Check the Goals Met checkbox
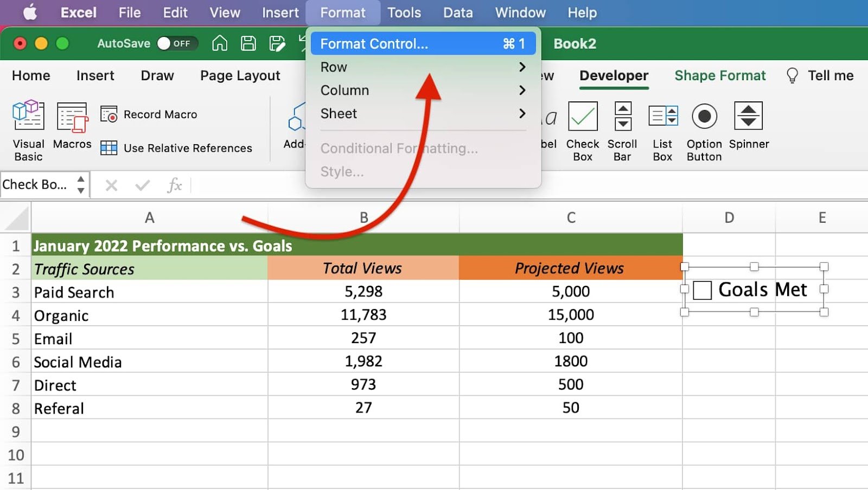The height and width of the screenshot is (490, 868). click(x=703, y=291)
